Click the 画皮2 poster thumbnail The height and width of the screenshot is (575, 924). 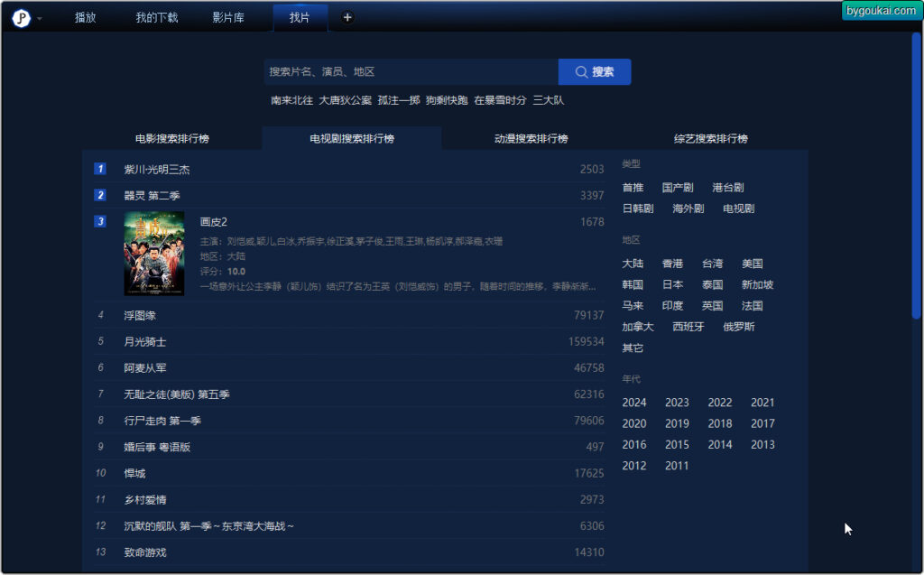click(154, 254)
